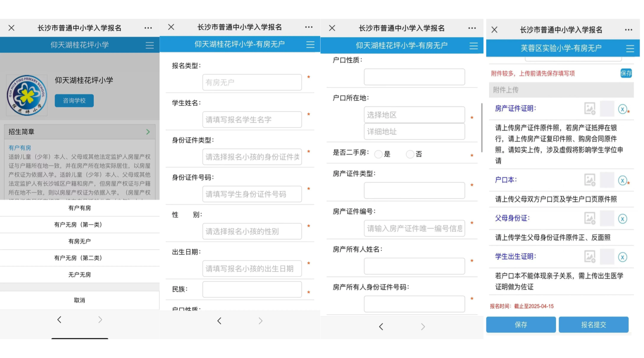Choose 无户无房 from the action sheet
The image size is (644, 358).
(x=79, y=275)
